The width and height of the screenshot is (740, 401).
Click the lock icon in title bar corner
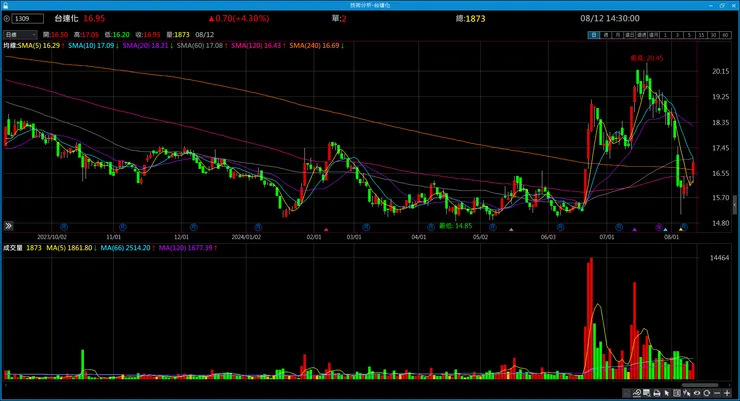tap(5, 5)
